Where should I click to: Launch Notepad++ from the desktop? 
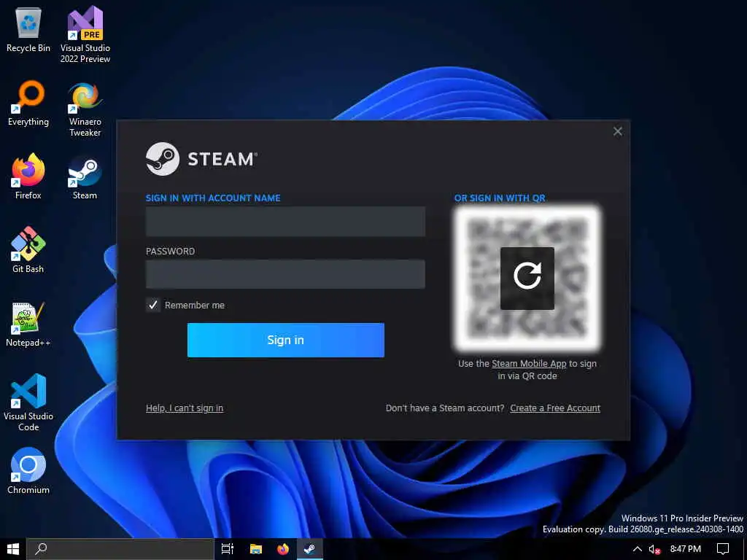[x=28, y=324]
